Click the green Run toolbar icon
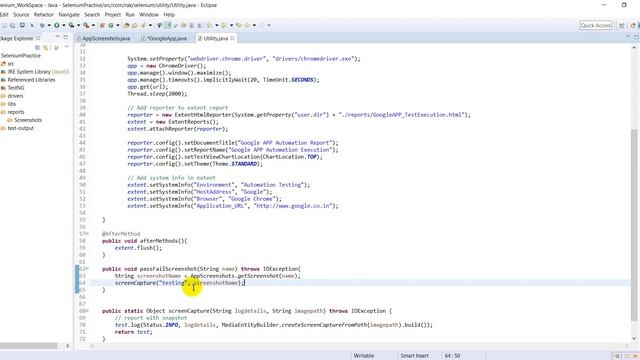This screenshot has height=360, width=640. 57,25
